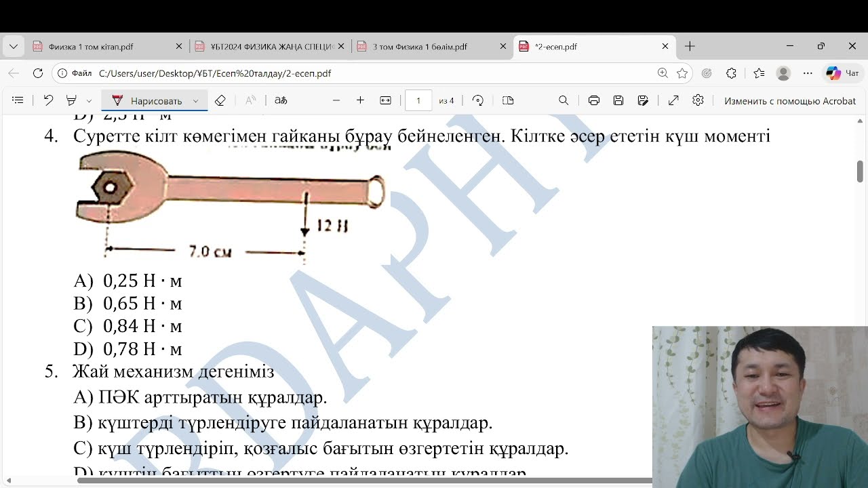Click the address bar URL
868x488 pixels.
(215, 73)
